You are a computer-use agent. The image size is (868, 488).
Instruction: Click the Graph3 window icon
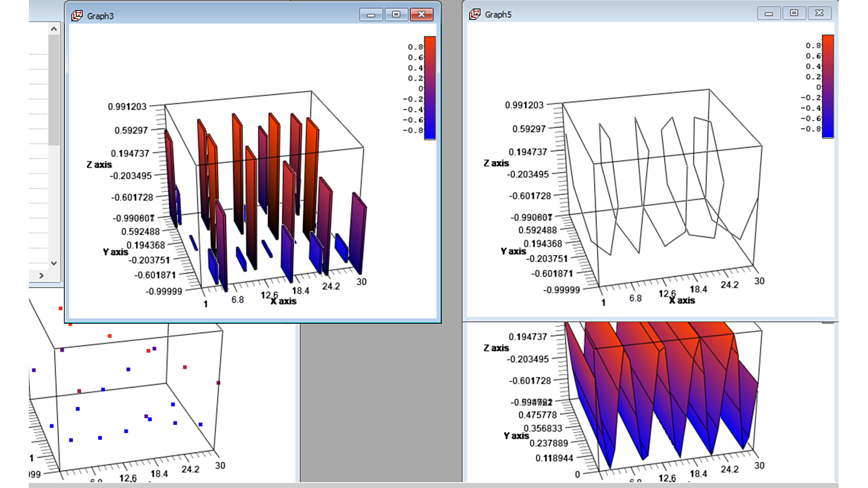[77, 16]
